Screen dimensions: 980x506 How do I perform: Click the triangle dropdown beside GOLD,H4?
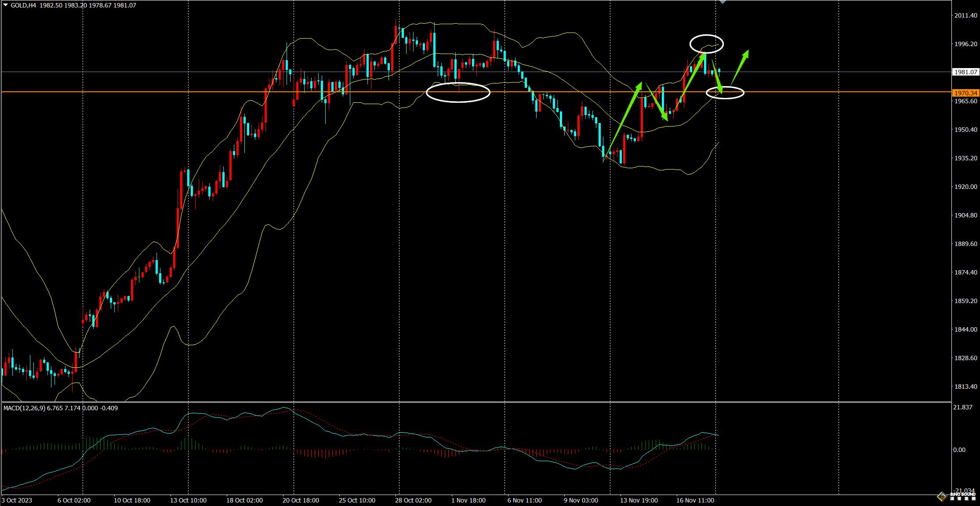6,5
